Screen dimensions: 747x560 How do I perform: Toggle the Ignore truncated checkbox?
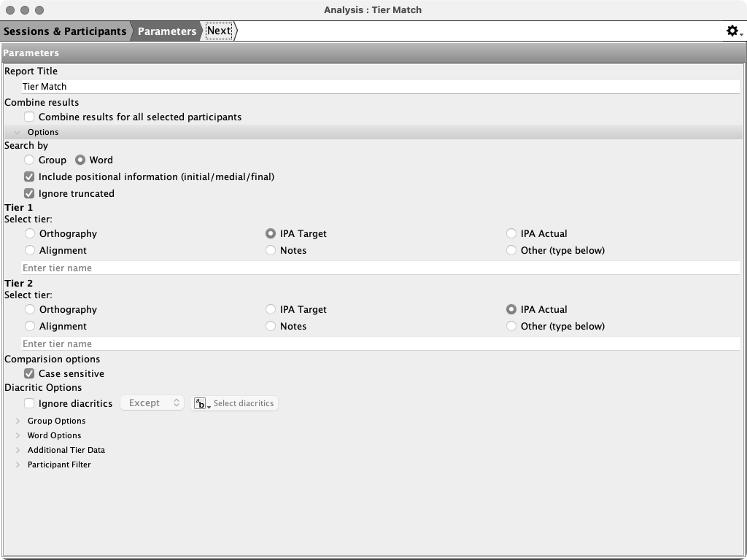[29, 193]
